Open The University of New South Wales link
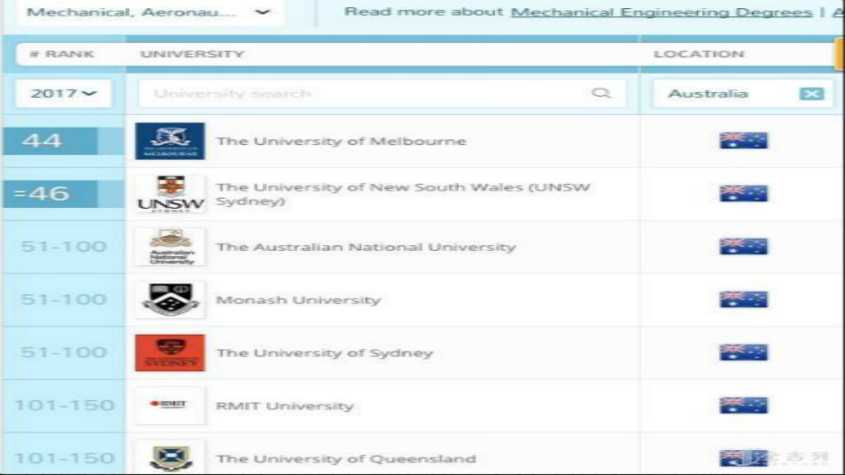The height and width of the screenshot is (475, 845). 403,194
